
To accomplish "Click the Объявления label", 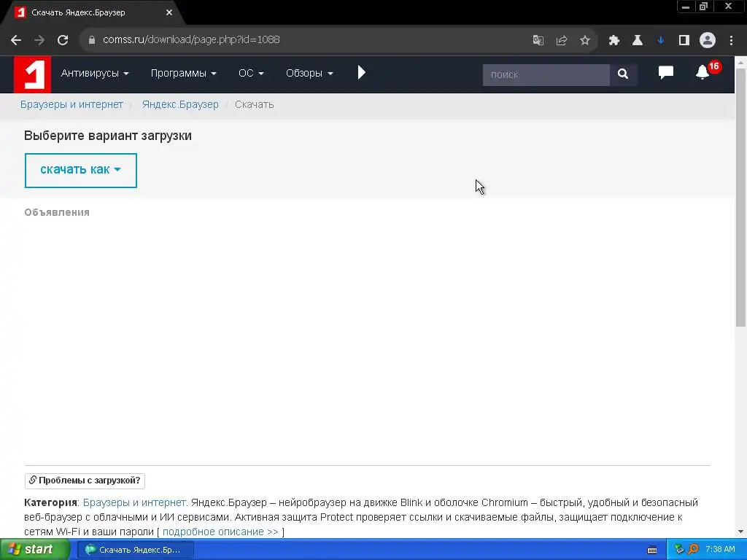I will coord(57,212).
